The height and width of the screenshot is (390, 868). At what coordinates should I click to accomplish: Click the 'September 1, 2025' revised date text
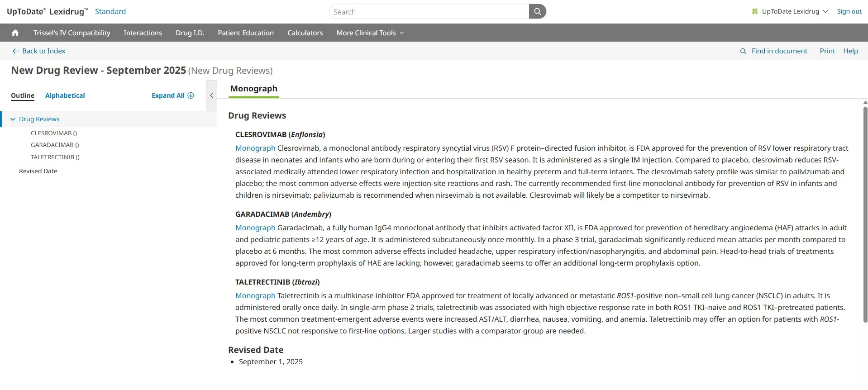point(271,361)
